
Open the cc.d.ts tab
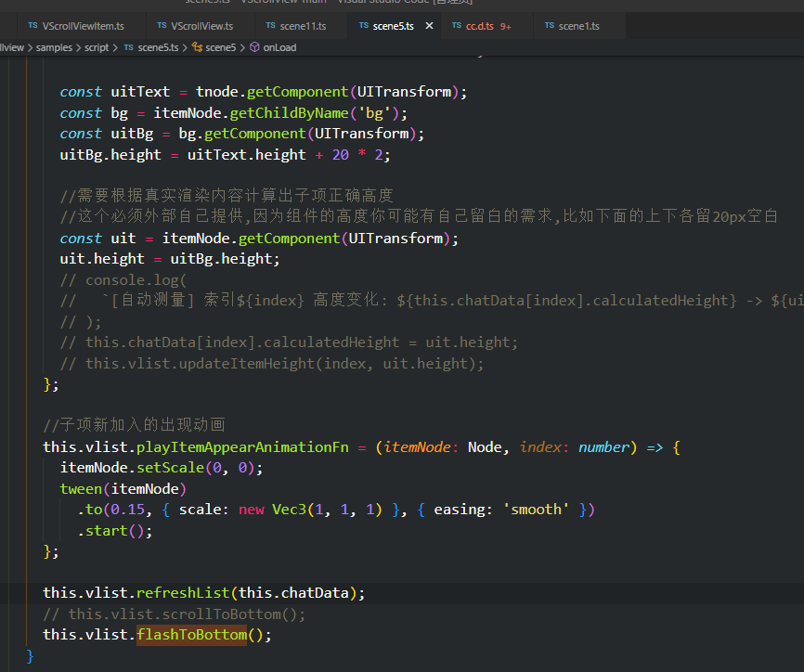[482, 26]
